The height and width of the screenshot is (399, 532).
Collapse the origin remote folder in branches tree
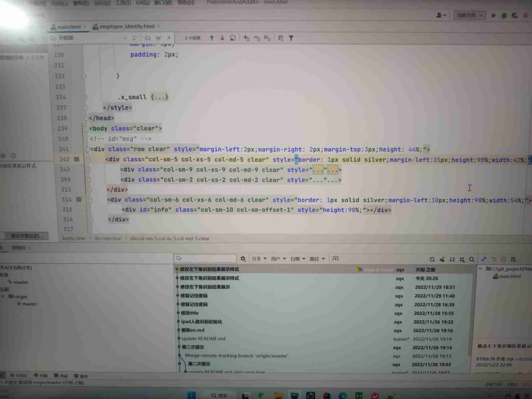click(x=3, y=296)
